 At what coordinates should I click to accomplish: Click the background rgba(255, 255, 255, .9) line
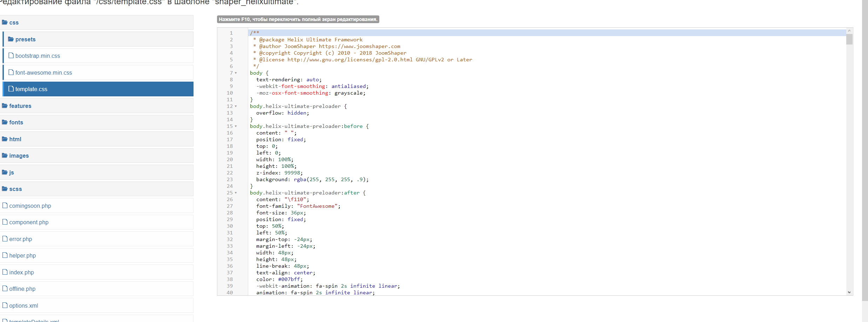[312, 179]
